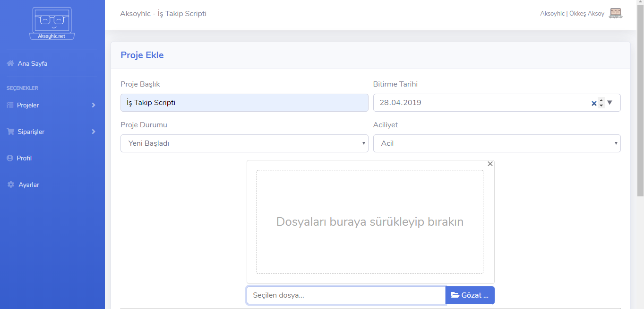The width and height of the screenshot is (644, 309).
Task: Open the Bitirme Tarihi calendar picker arrow
Action: pyautogui.click(x=610, y=102)
